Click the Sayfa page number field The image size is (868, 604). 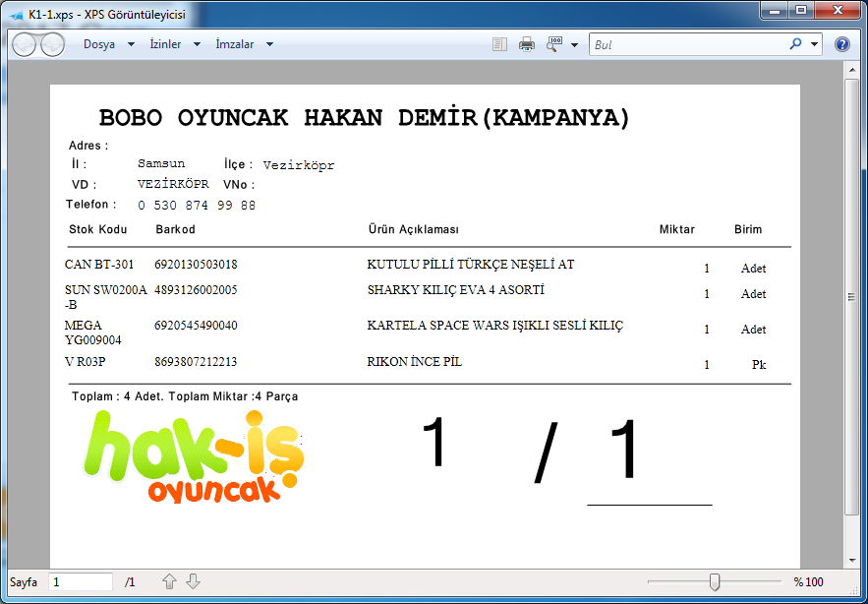[81, 582]
